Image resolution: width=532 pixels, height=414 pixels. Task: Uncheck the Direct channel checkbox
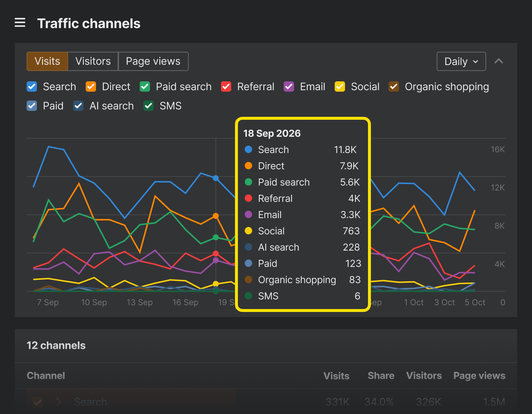91,86
